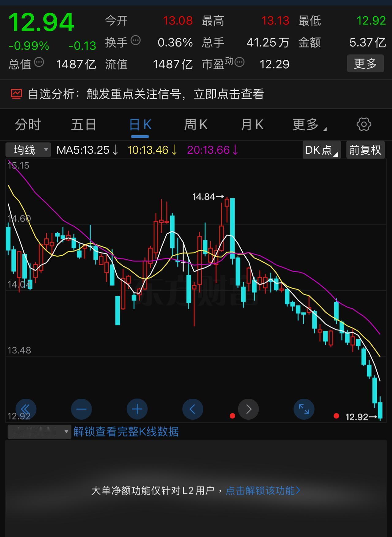The width and height of the screenshot is (392, 537).
Task: Click the 换手 value 0.36%
Action: [175, 43]
